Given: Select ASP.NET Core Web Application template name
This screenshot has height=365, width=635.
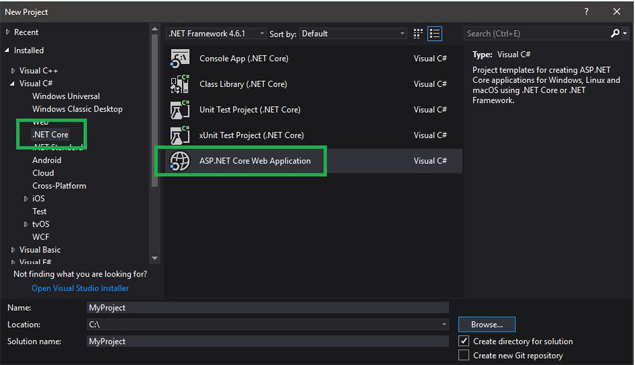Looking at the screenshot, I should point(255,161).
